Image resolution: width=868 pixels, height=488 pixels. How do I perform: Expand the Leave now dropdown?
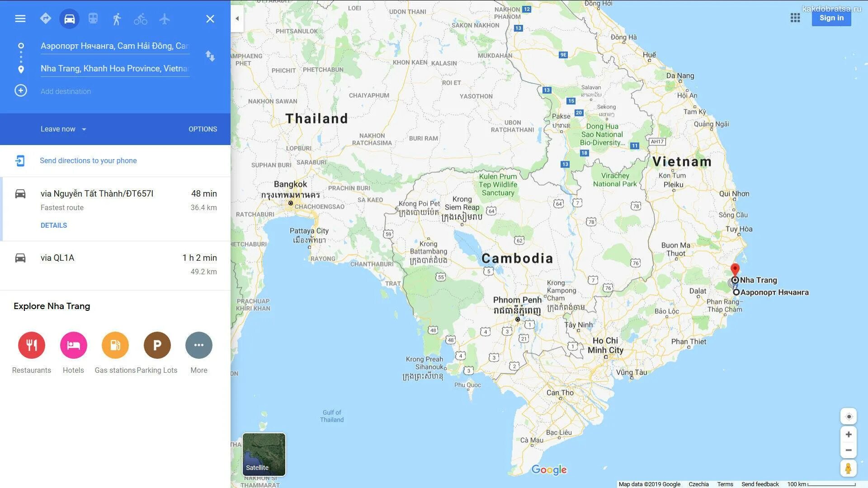(61, 129)
